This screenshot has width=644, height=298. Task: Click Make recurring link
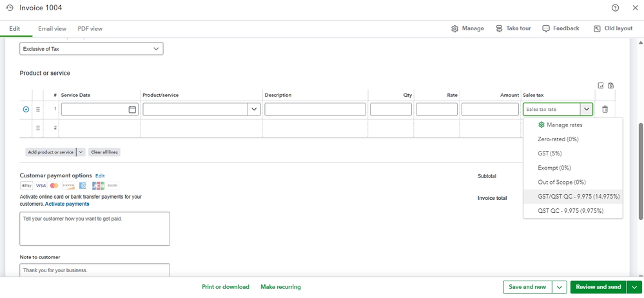tap(280, 287)
